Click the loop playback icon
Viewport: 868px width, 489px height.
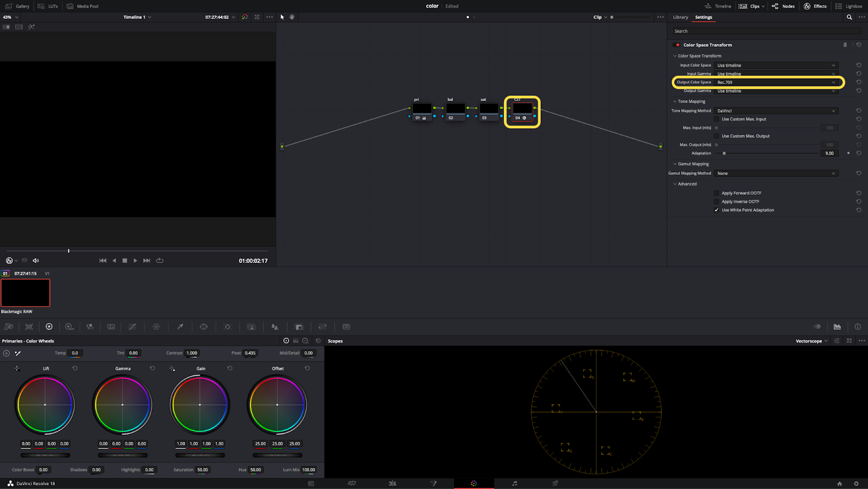159,261
